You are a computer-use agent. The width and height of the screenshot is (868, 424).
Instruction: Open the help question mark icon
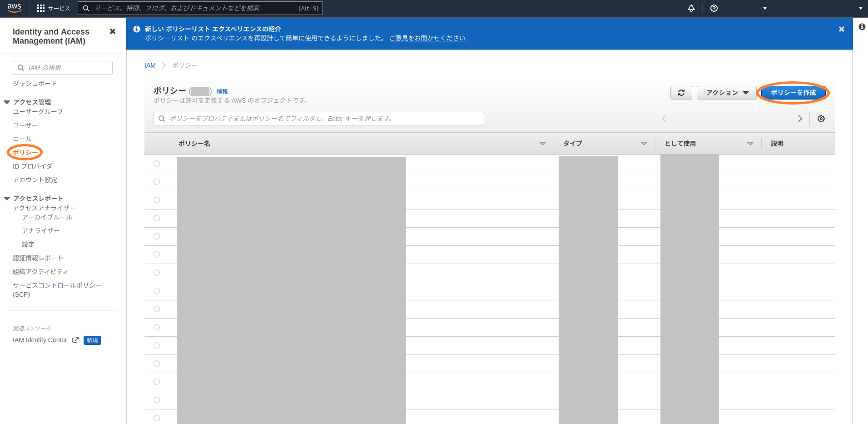click(714, 8)
